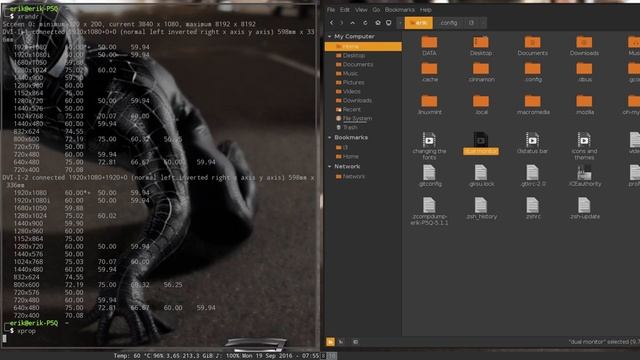640x360 pixels.
Task: Click the 'erik' path bar button
Action: [419, 23]
